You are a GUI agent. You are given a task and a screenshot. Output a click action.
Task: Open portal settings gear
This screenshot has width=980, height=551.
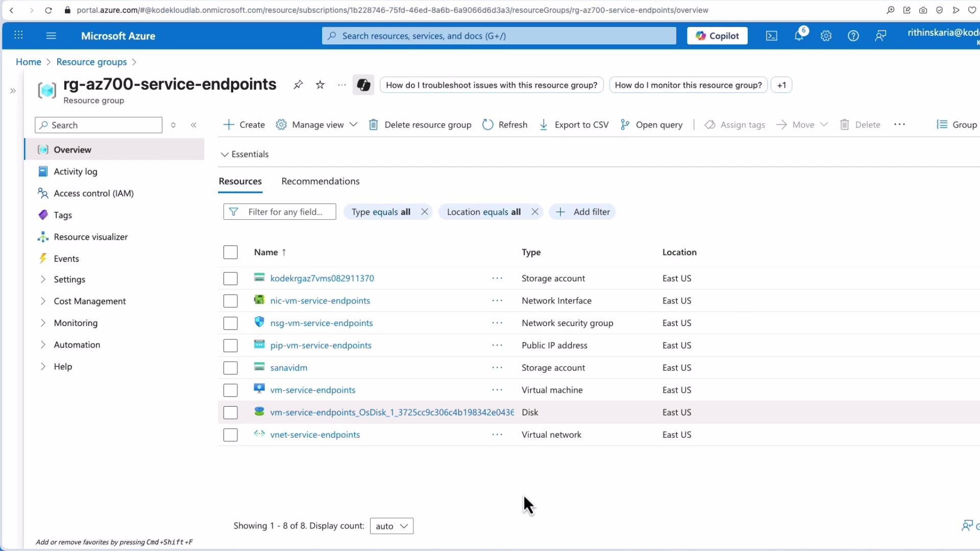pos(826,36)
